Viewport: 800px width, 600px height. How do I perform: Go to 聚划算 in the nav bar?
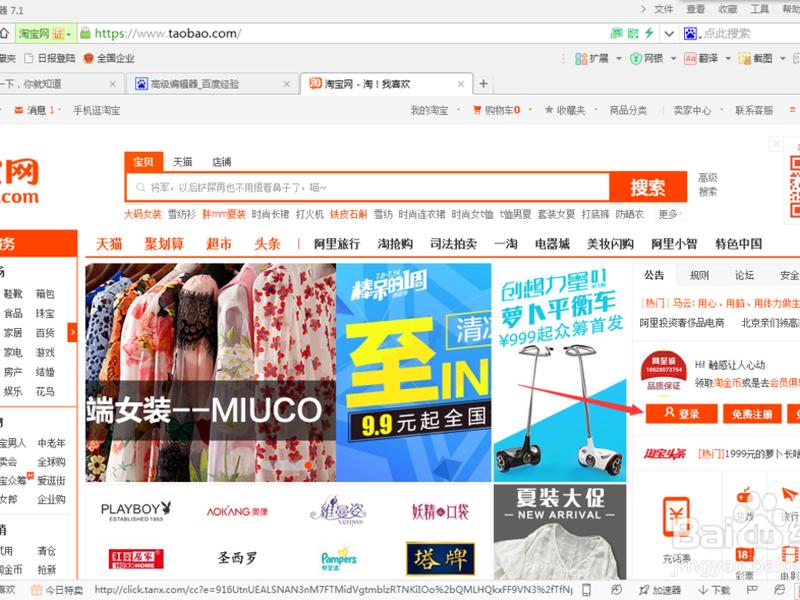(164, 244)
